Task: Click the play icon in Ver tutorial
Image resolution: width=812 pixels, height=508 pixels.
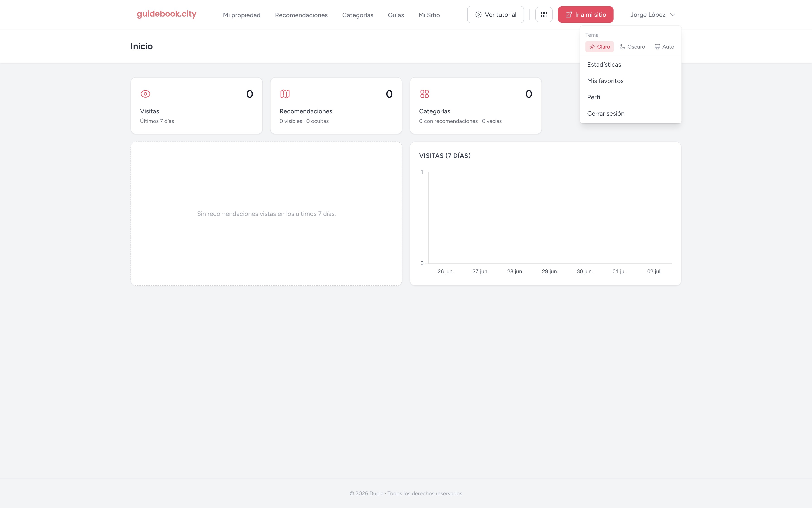Action: pyautogui.click(x=478, y=15)
